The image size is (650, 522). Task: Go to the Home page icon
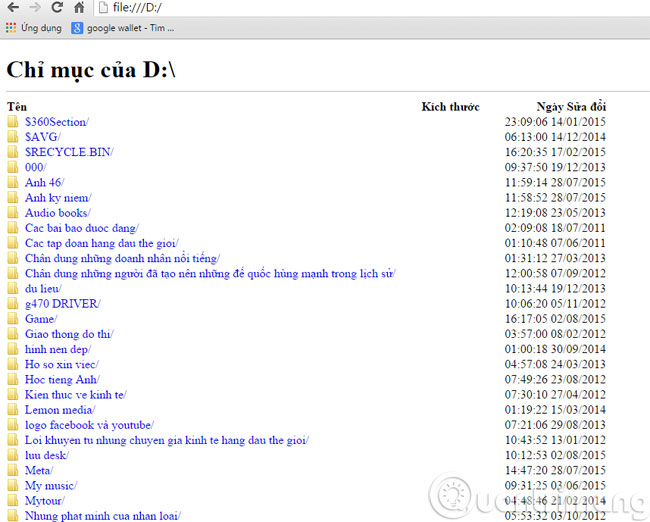click(79, 7)
